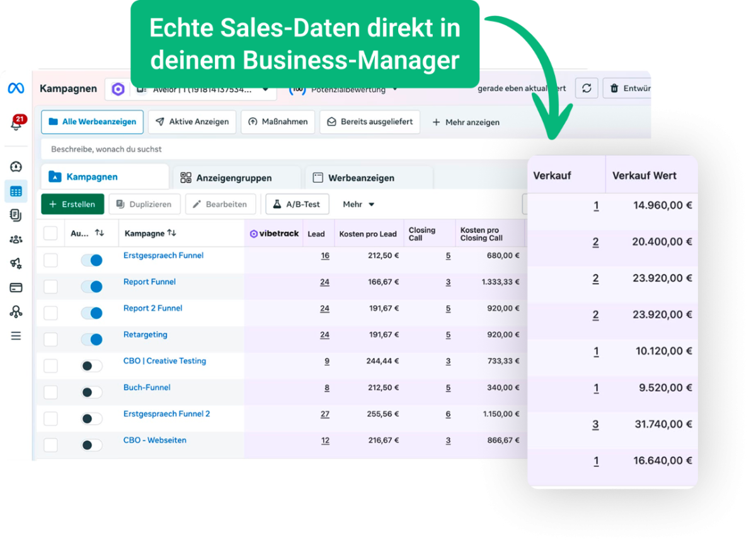Switch to the Werbeanzeigen tab
Image resolution: width=756 pixels, height=549 pixels.
tap(369, 178)
